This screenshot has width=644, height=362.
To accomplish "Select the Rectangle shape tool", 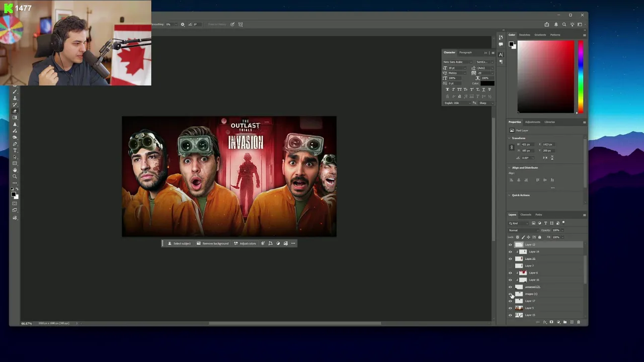I will tap(15, 163).
